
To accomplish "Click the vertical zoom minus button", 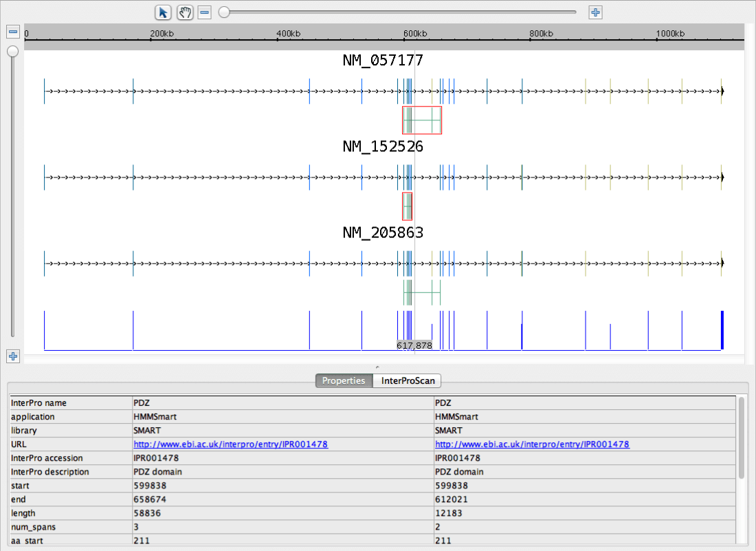I will tap(12, 32).
